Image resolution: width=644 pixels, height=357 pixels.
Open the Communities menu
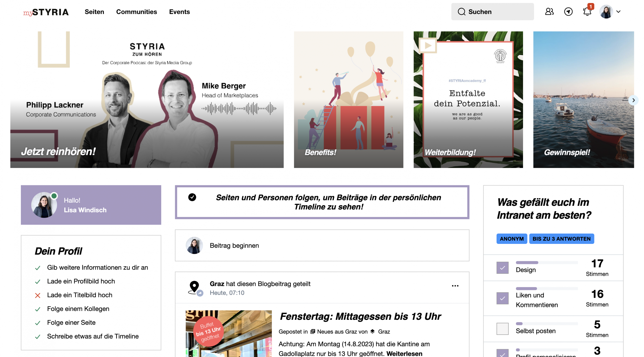point(136,12)
